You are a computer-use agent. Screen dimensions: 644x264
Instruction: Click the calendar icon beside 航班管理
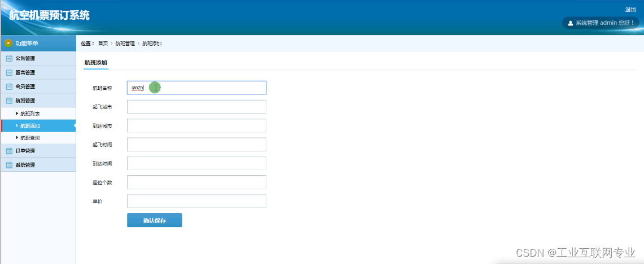click(x=9, y=101)
